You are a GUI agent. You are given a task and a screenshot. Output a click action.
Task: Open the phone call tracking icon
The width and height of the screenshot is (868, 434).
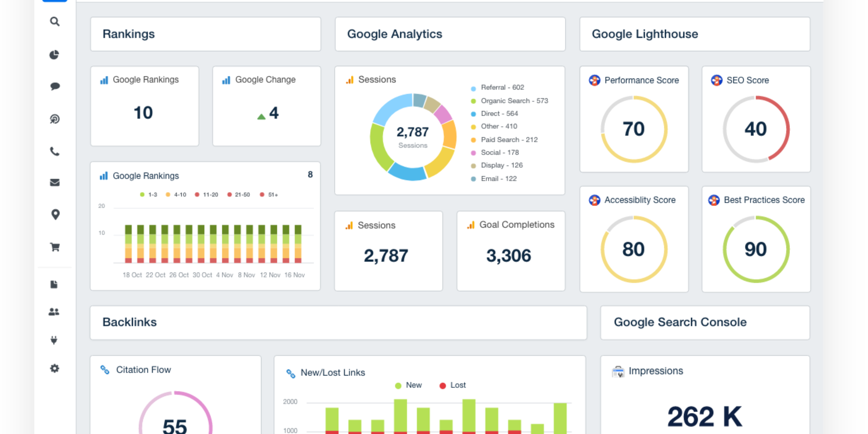click(55, 151)
